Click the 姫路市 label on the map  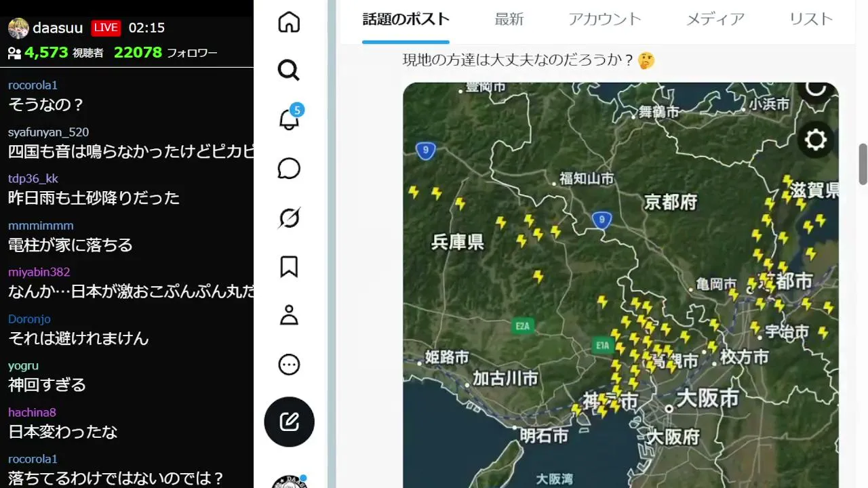click(446, 357)
